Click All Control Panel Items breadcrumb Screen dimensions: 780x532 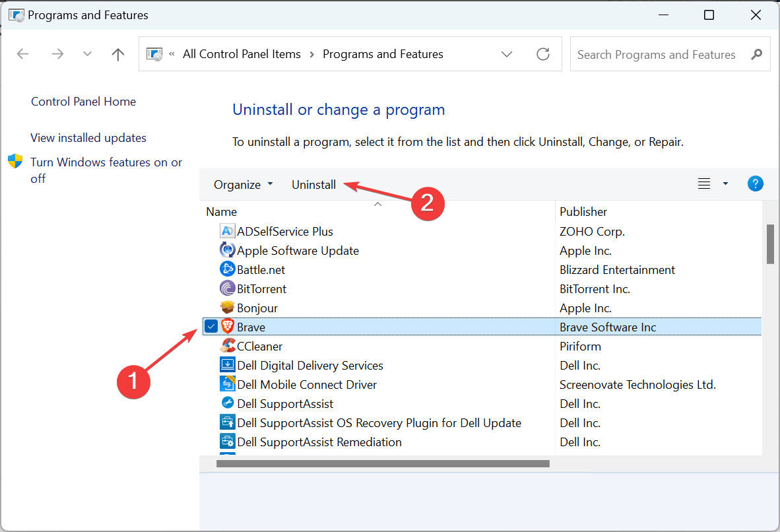coord(242,53)
